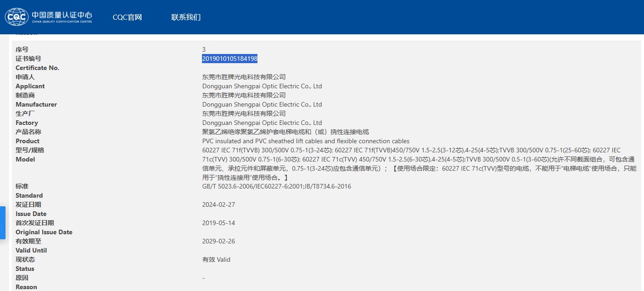Select certificate number 2019010105184198
This screenshot has width=644, height=291.
tap(229, 59)
